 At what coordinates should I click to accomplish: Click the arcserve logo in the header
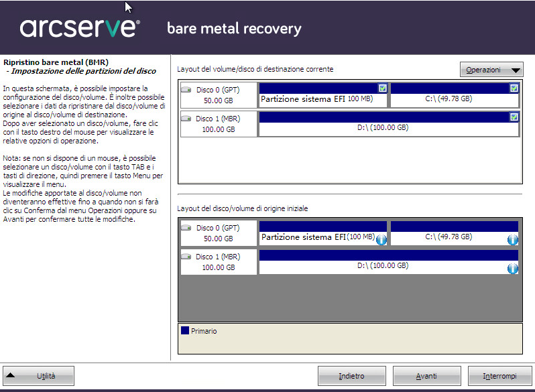79,28
